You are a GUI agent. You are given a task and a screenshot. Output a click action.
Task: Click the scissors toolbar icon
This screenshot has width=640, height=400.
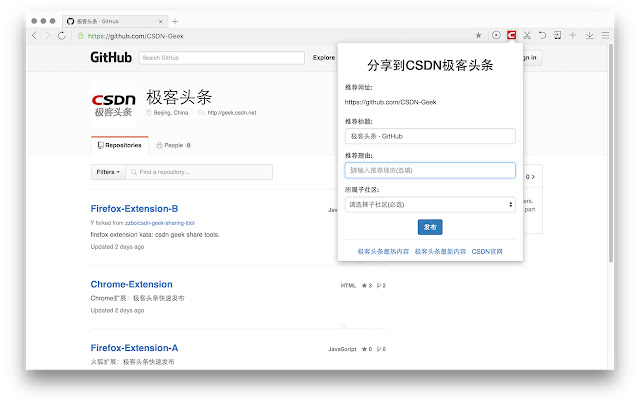pos(527,36)
